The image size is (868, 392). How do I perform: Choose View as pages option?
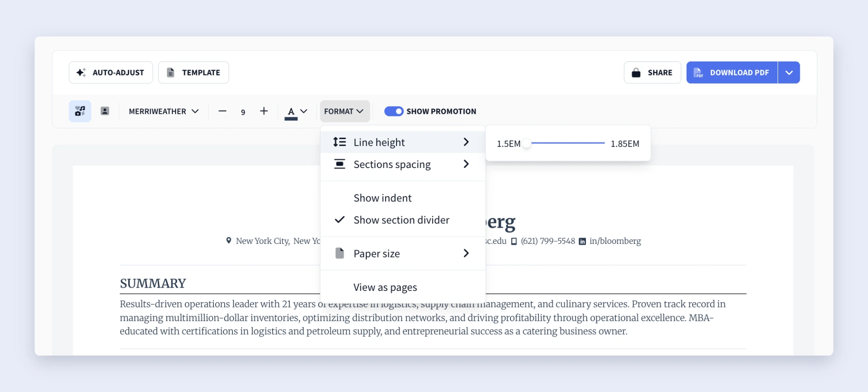coord(403,287)
